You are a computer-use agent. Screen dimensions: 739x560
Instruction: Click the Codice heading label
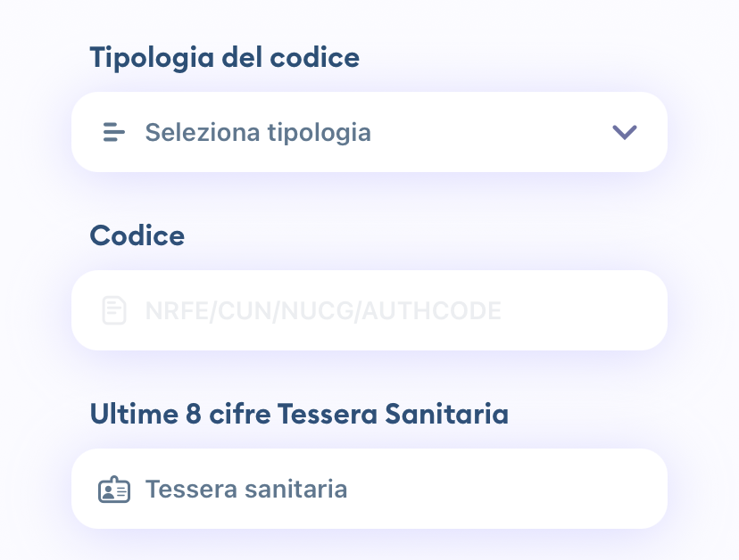point(137,235)
